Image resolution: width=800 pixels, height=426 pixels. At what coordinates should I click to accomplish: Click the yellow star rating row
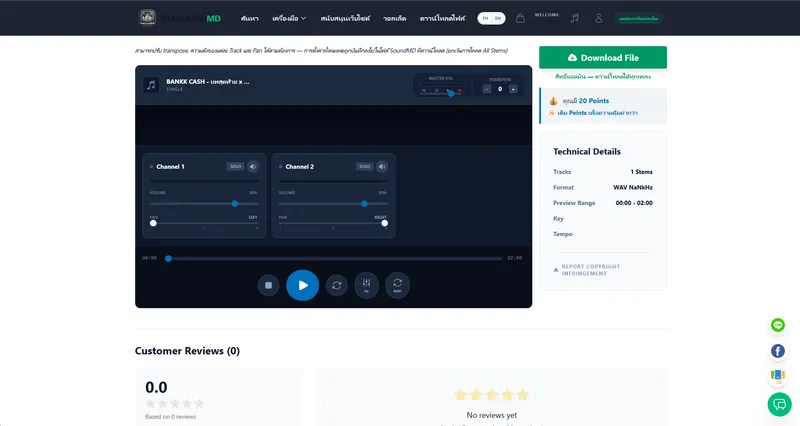491,395
